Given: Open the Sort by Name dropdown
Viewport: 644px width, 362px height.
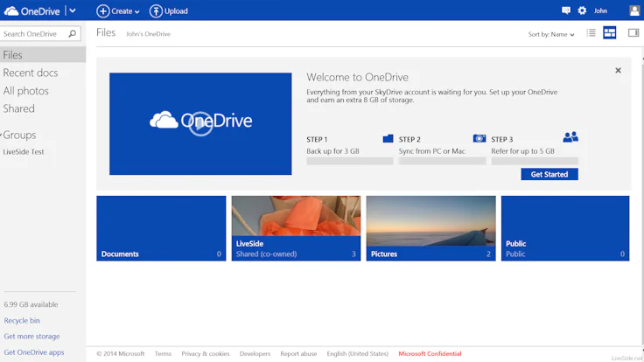Looking at the screenshot, I should tap(551, 34).
